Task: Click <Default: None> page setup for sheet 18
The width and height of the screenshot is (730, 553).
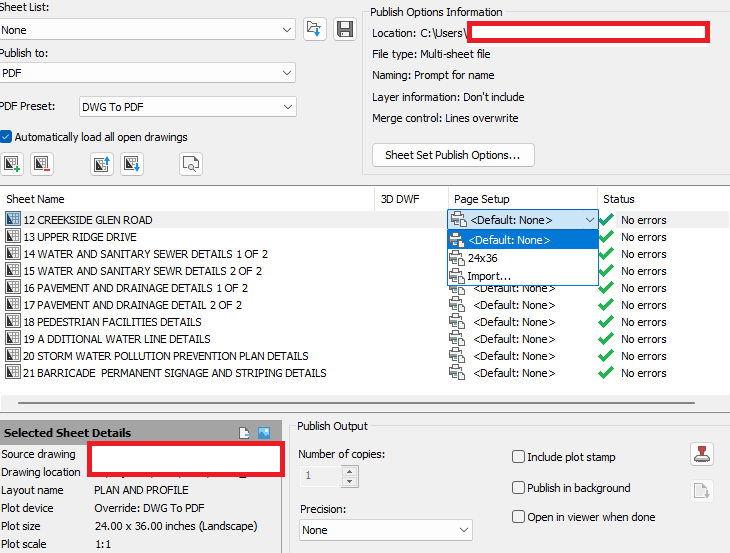Action: pos(514,322)
